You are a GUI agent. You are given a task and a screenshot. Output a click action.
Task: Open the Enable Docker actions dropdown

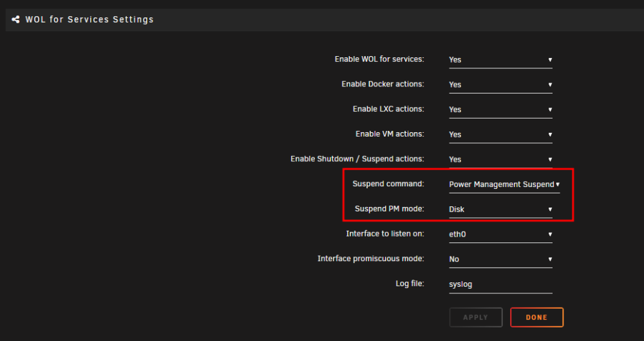pyautogui.click(x=500, y=84)
